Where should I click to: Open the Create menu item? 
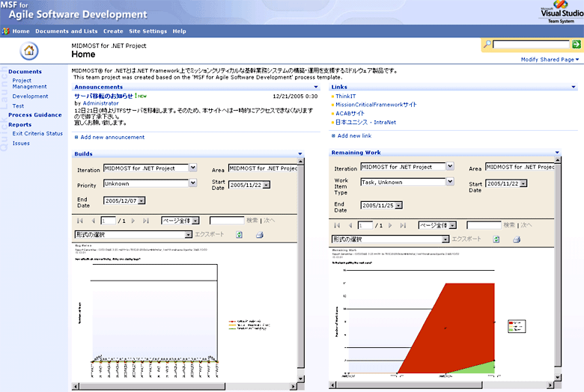[113, 31]
